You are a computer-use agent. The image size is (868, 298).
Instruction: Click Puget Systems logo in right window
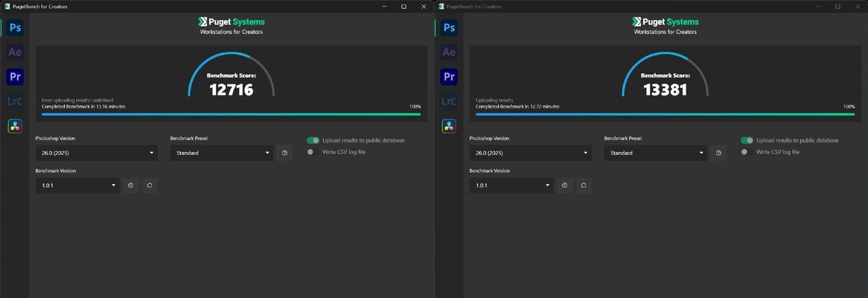(666, 22)
